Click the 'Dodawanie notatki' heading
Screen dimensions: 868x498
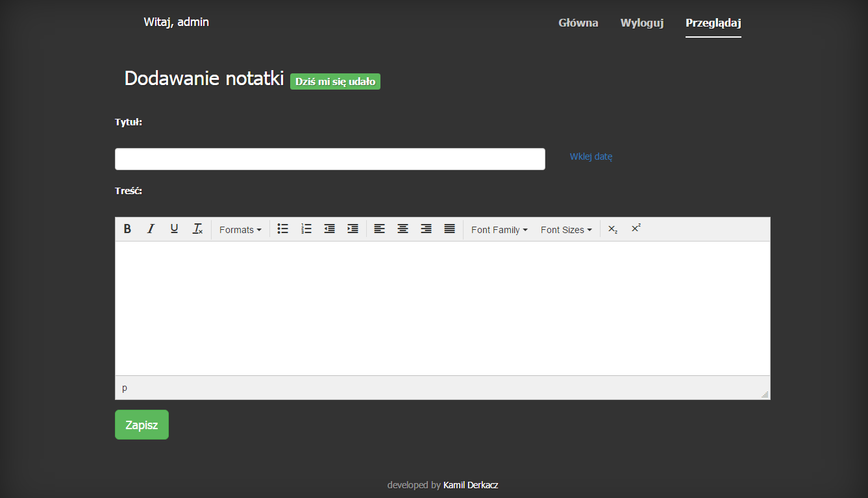point(204,79)
